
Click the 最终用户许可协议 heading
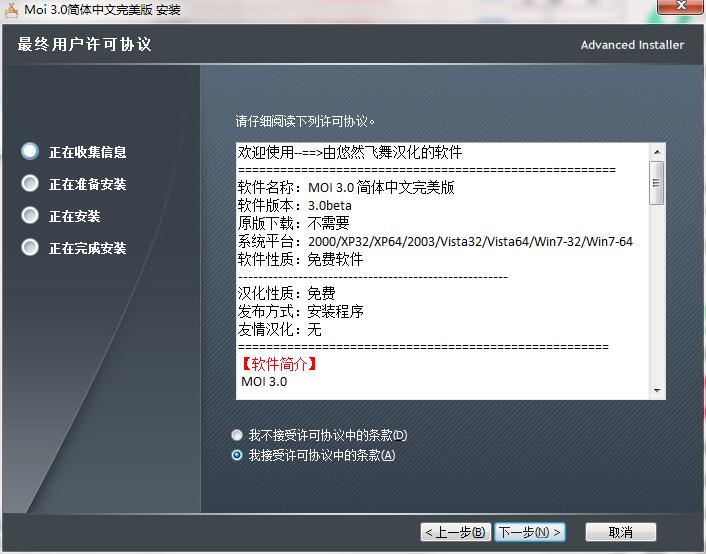pyautogui.click(x=84, y=44)
